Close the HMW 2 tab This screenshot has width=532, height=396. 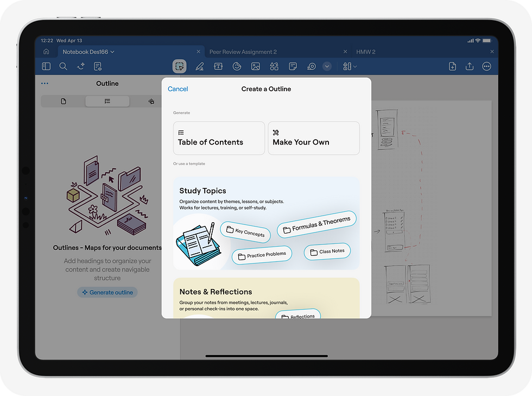[492, 52]
